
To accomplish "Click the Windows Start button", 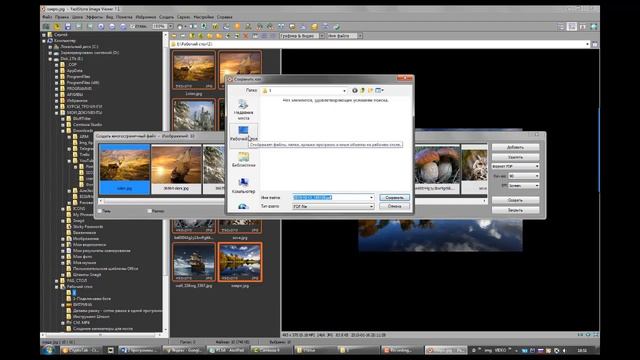I will [49, 350].
